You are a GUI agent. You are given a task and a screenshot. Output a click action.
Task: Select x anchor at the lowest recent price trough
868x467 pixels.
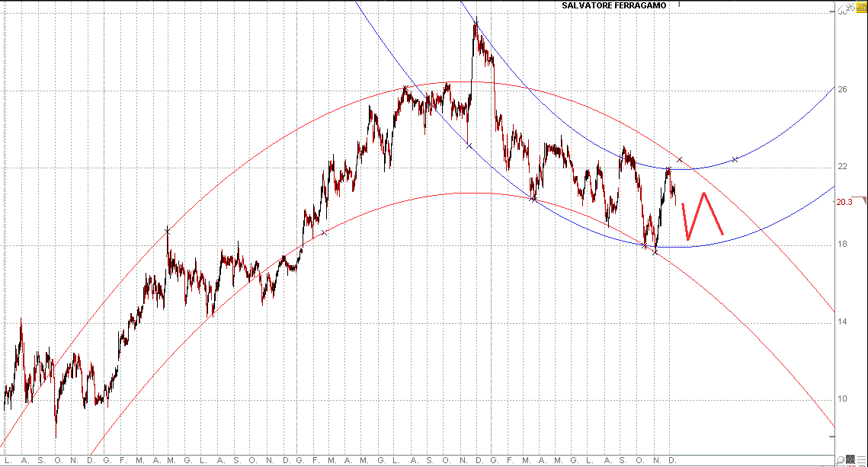pos(655,251)
